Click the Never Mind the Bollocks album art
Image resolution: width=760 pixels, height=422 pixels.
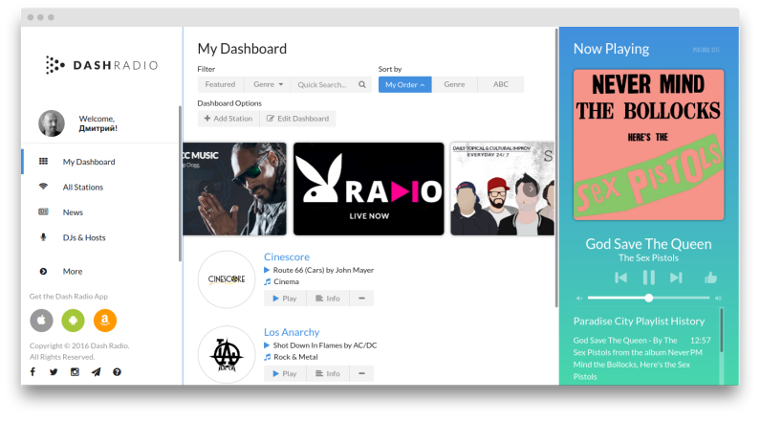point(649,145)
